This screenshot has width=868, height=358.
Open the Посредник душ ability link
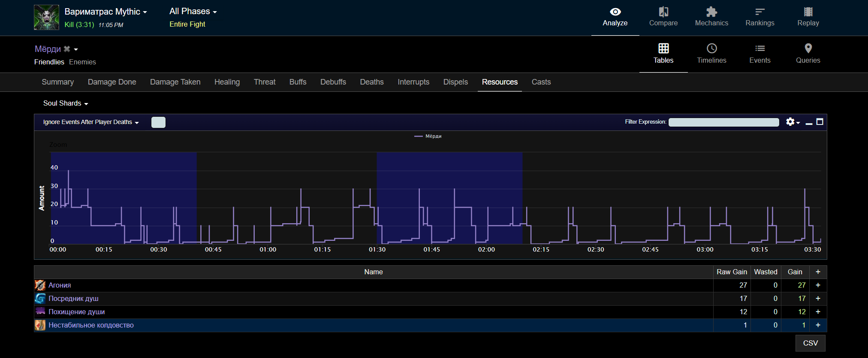coord(73,298)
